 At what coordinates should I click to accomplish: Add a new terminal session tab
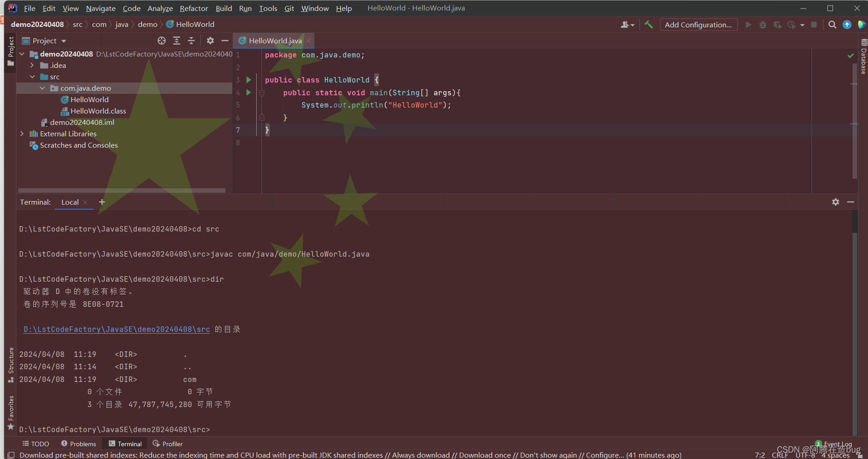(x=102, y=202)
